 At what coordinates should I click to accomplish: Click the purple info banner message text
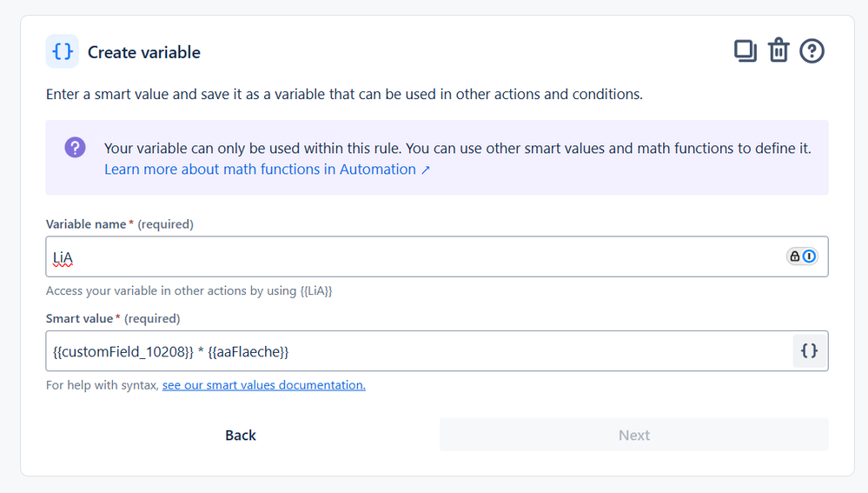coord(457,149)
